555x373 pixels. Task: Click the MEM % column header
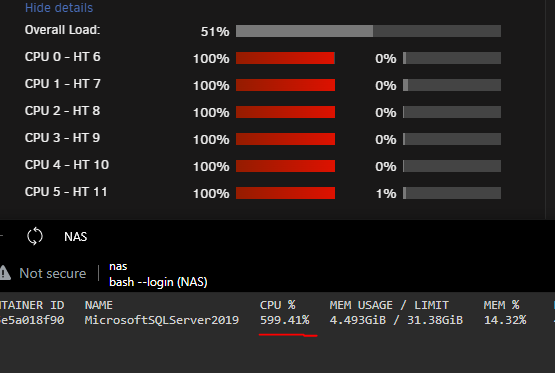(502, 305)
